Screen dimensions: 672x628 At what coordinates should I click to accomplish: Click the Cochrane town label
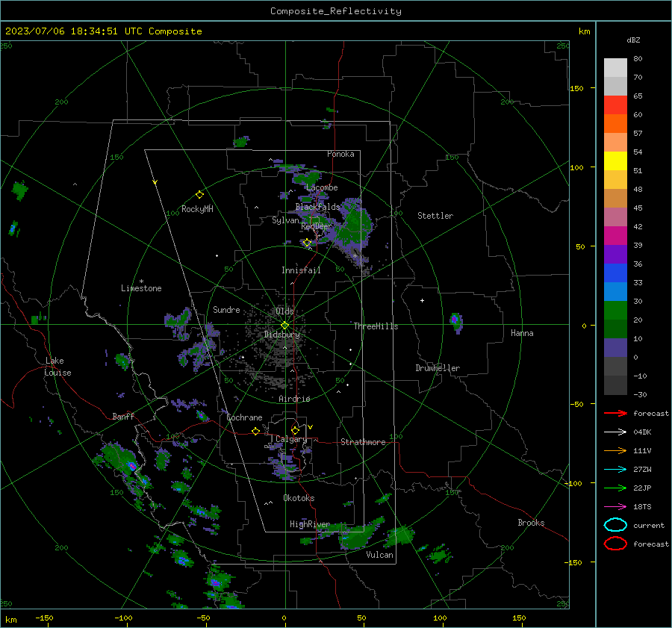244,417
